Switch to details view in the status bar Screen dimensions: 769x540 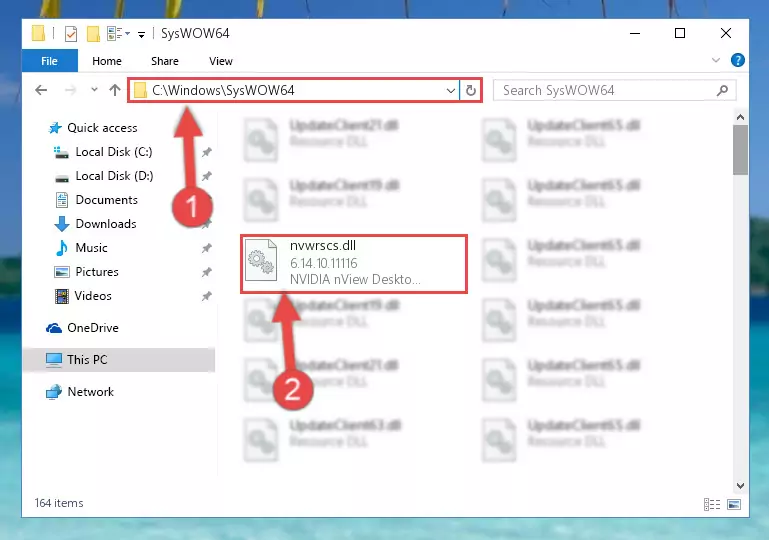[712, 504]
